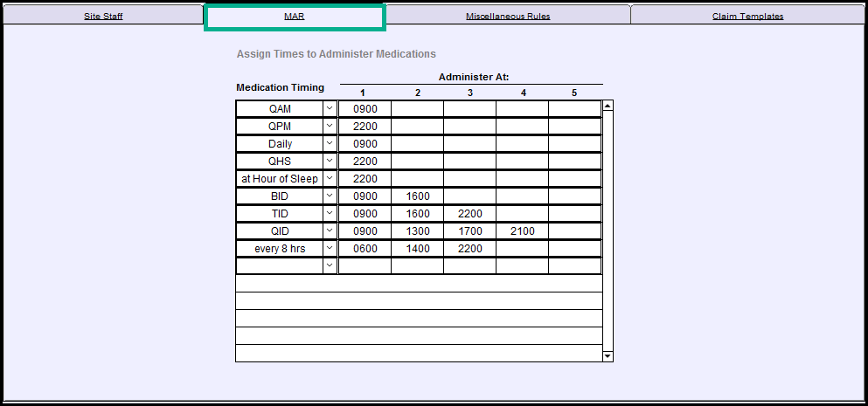
Task: Expand the QAM medication timing dropdown
Action: [x=330, y=109]
